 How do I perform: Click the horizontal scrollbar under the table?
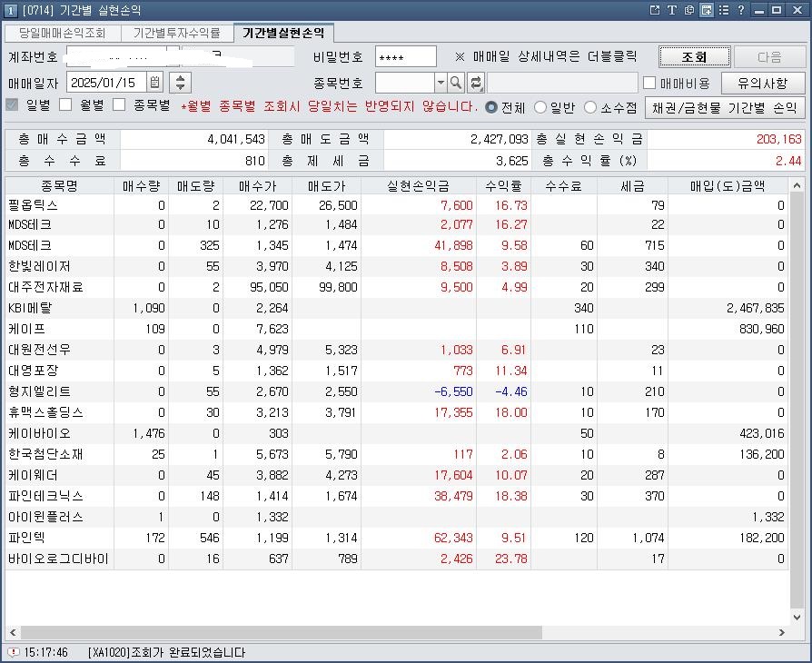click(272, 632)
